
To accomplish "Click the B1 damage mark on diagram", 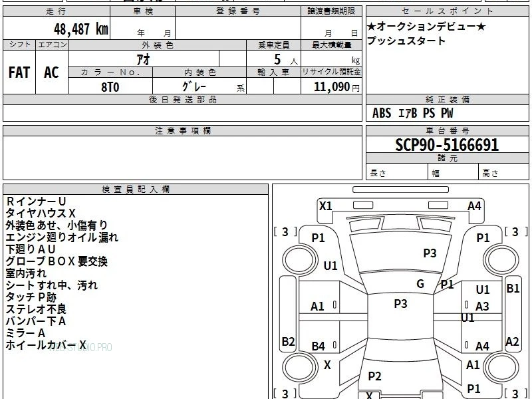I will point(513,289).
